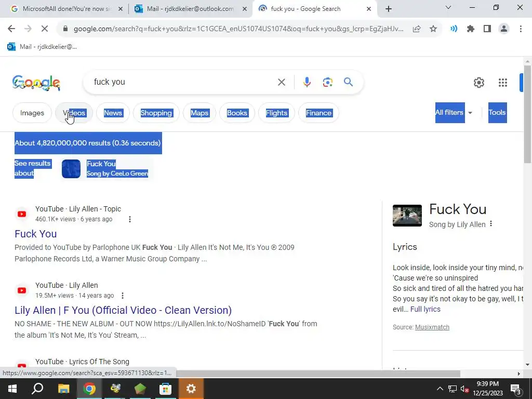Close the Google Search tab
This screenshot has width=532, height=399.
pos(369,9)
